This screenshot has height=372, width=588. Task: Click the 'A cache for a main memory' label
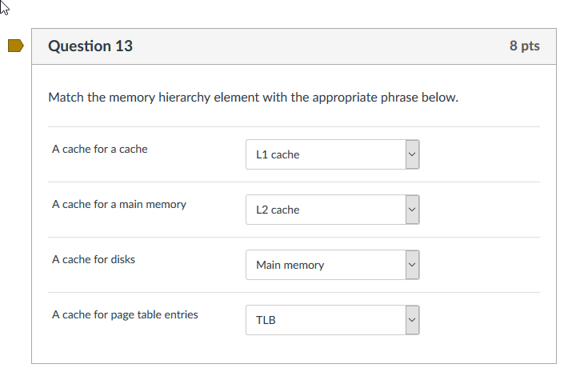tap(119, 204)
